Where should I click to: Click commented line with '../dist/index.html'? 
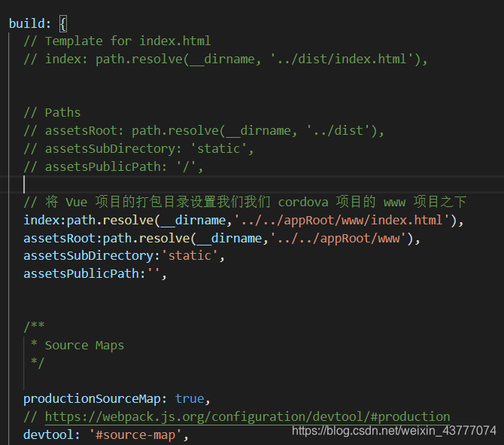point(226,59)
